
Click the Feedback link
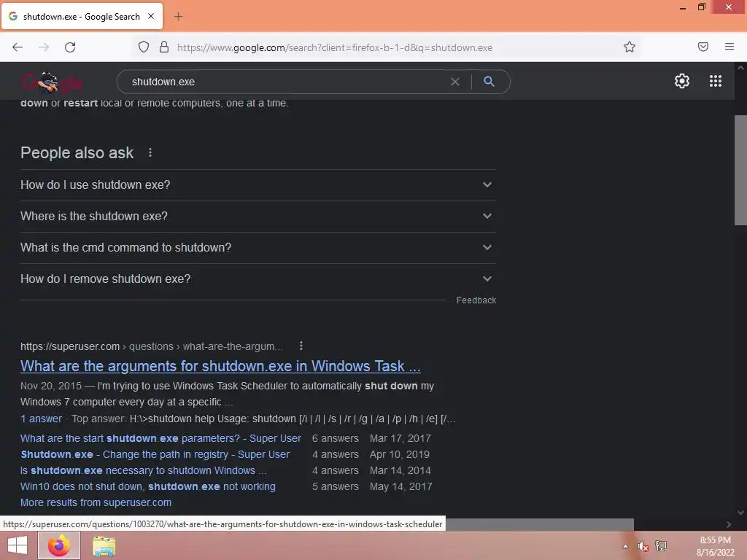point(476,300)
